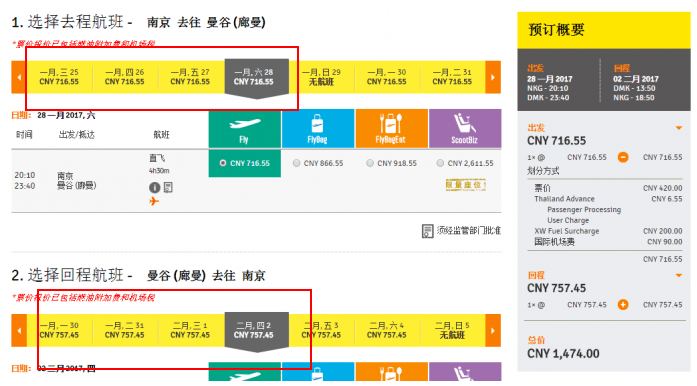Select return date 二月 日 5 无航班
Image resolution: width=697 pixels, height=386 pixels.
(x=452, y=330)
